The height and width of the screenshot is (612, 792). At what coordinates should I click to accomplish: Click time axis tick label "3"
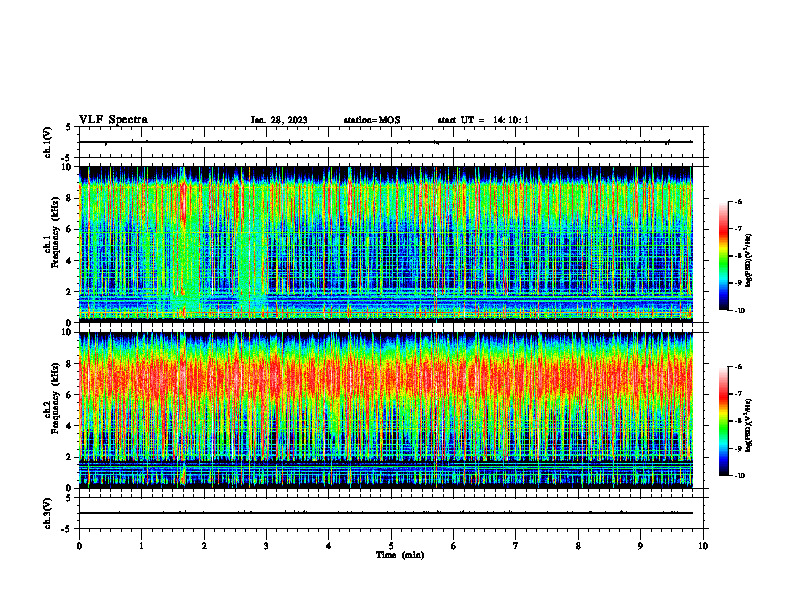(266, 546)
